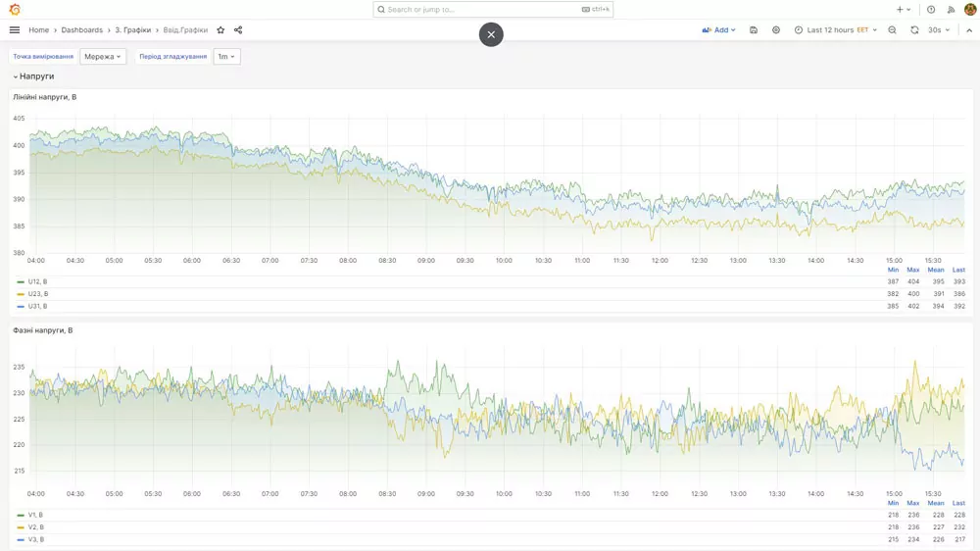Sort linear voltages legend by Max

913,270
